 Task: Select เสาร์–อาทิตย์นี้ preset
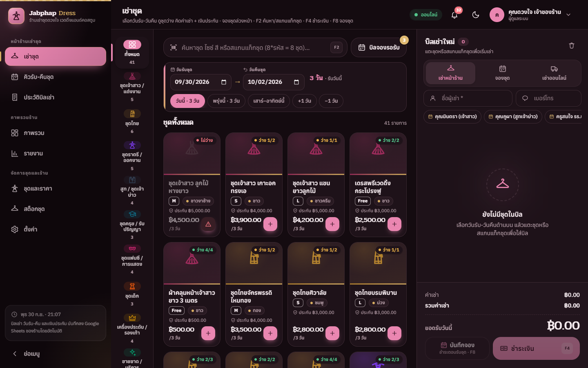[x=269, y=101]
